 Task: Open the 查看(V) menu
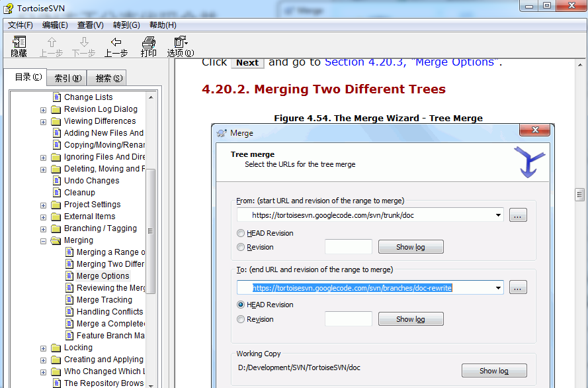tap(91, 25)
